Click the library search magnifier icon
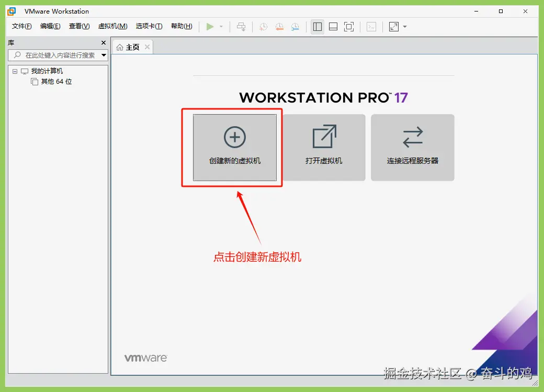Image resolution: width=544 pixels, height=392 pixels. tap(17, 55)
